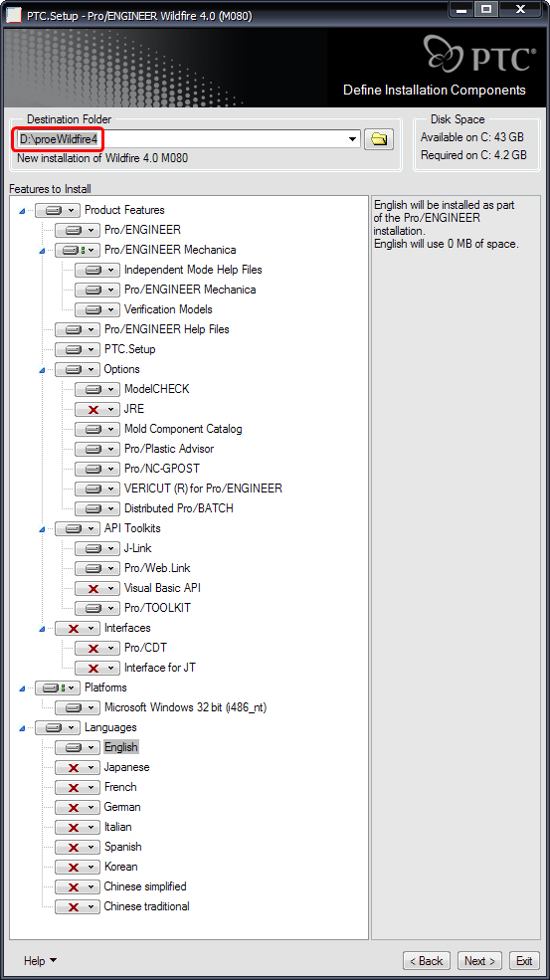Select the Pro/TOOLKIT label
The height and width of the screenshot is (980, 550).
157,608
